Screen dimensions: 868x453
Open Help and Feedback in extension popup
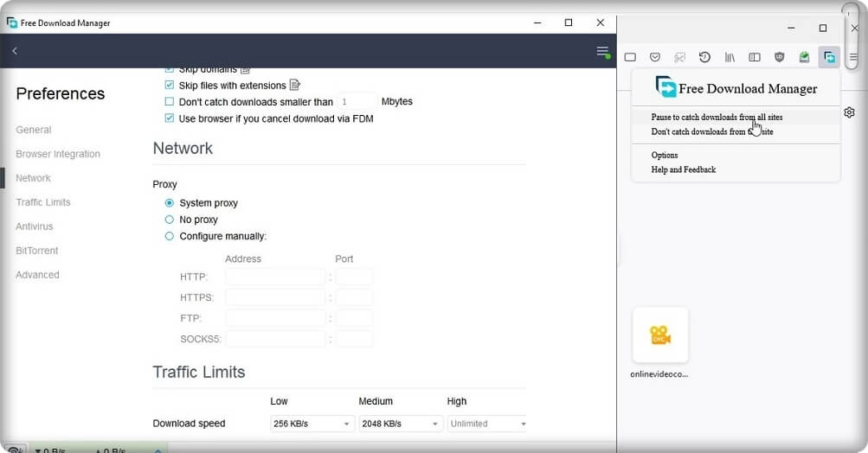click(683, 169)
